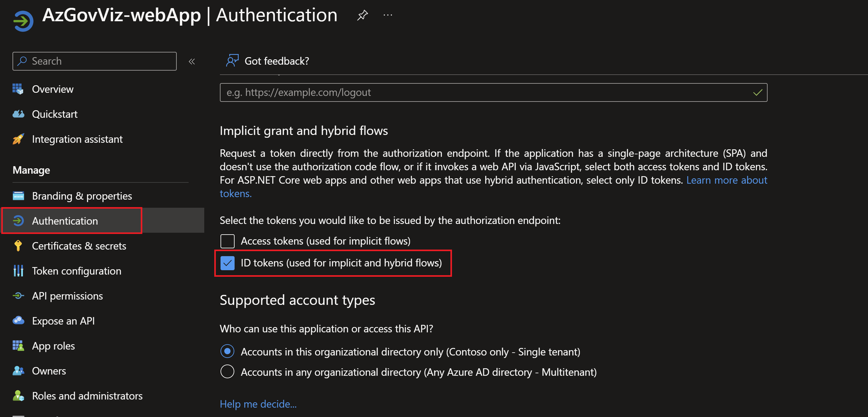
Task: Open Token configuration menu item
Action: coord(77,271)
